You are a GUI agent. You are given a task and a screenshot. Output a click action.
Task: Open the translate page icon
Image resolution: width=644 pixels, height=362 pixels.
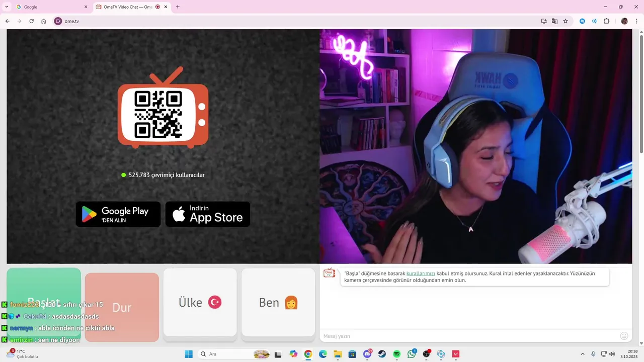[554, 21]
